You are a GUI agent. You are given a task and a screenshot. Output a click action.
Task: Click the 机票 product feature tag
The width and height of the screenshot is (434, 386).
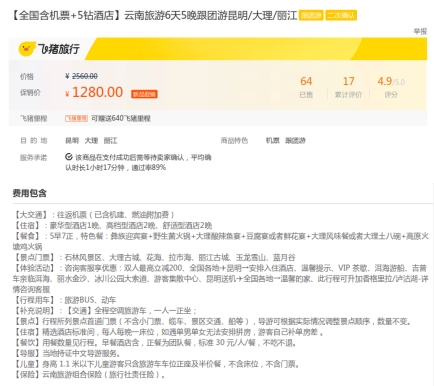coord(272,140)
